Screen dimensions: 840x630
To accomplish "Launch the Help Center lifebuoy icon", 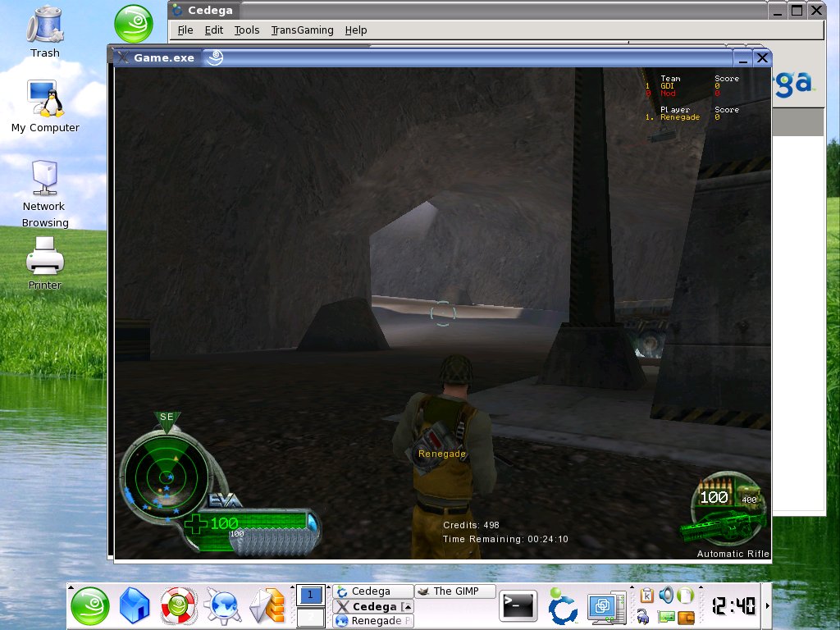I will (x=177, y=607).
